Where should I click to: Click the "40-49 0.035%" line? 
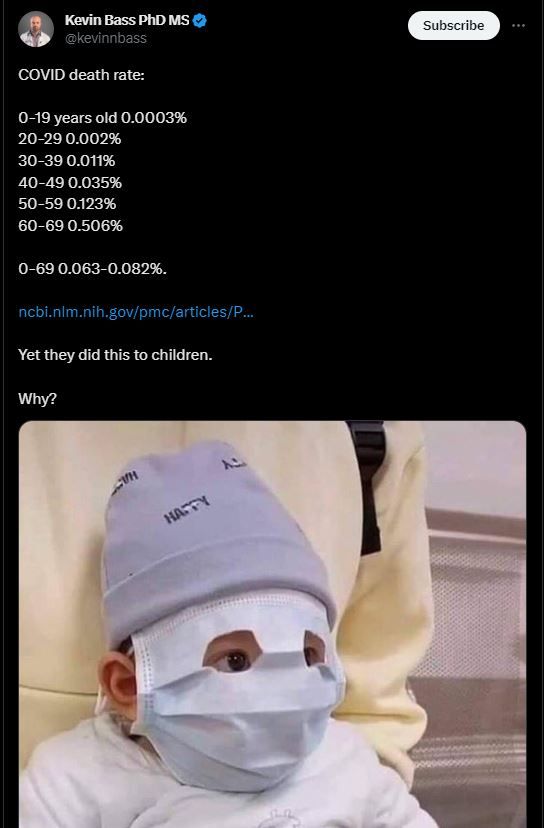pos(70,183)
